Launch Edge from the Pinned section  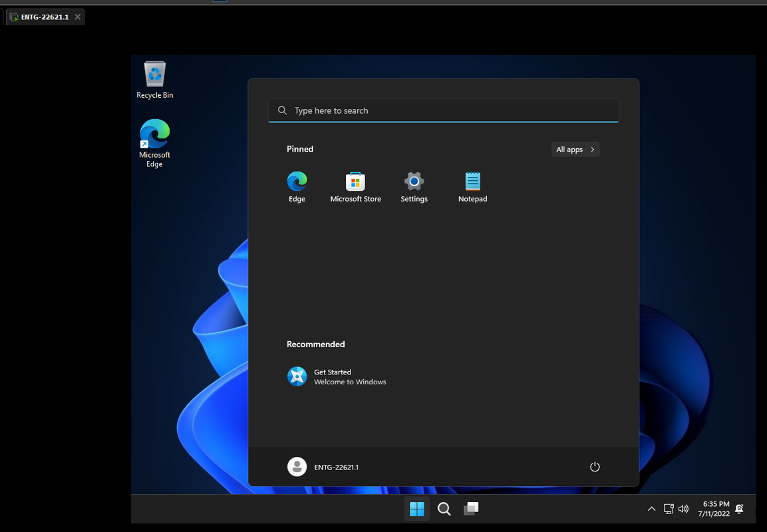[x=297, y=187]
